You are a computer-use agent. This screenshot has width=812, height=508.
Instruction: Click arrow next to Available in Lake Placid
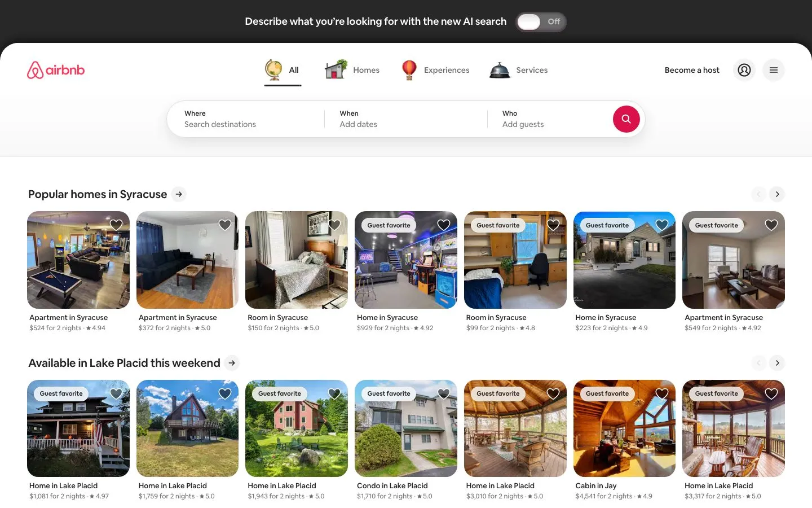232,363
